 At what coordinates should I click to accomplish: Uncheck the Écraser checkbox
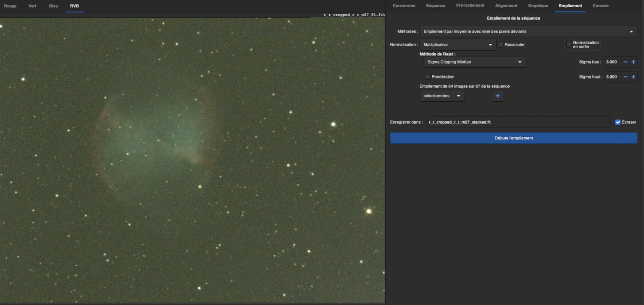(618, 122)
